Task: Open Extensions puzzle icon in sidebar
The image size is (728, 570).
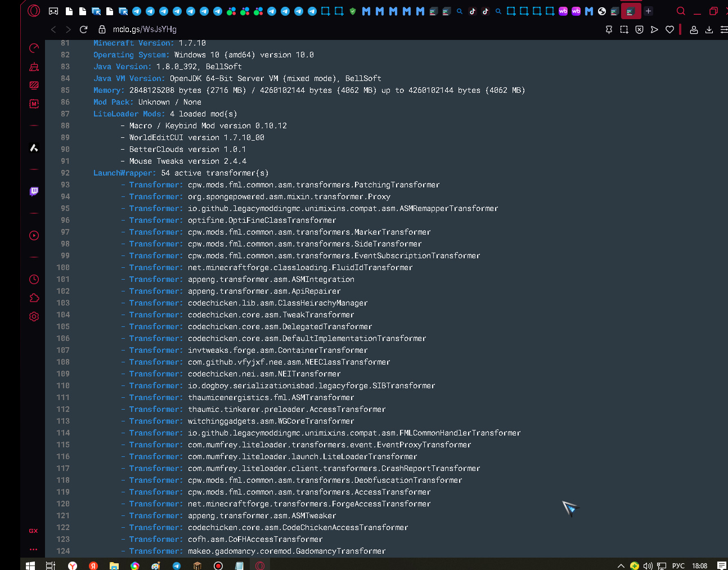Action: (34, 298)
